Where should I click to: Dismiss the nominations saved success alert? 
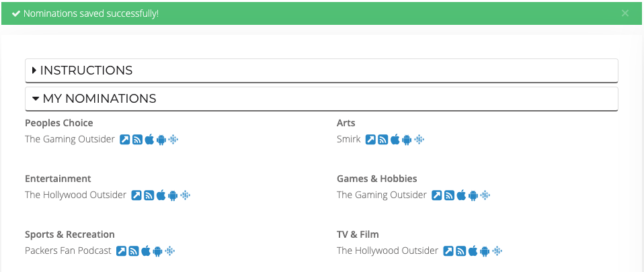click(625, 13)
